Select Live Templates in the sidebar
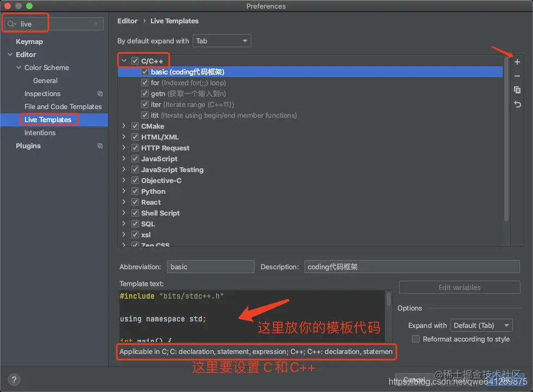The width and height of the screenshot is (533, 392). [x=48, y=119]
